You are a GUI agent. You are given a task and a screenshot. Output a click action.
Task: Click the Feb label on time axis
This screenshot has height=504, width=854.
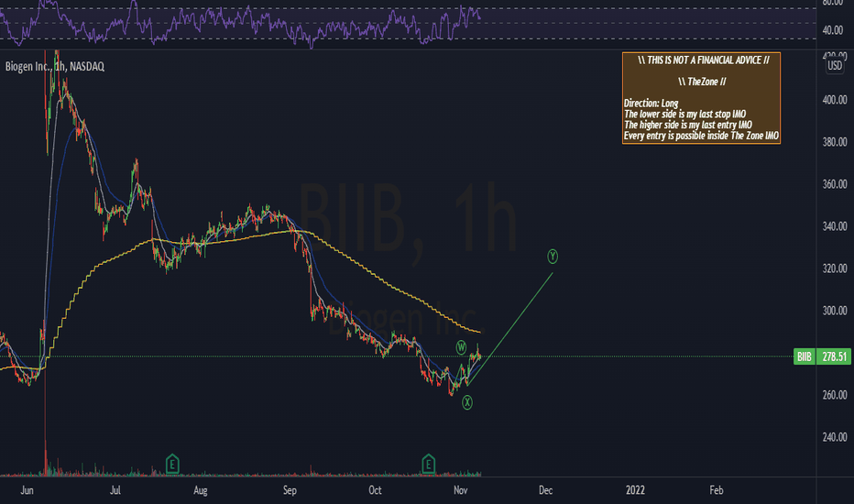tap(717, 490)
